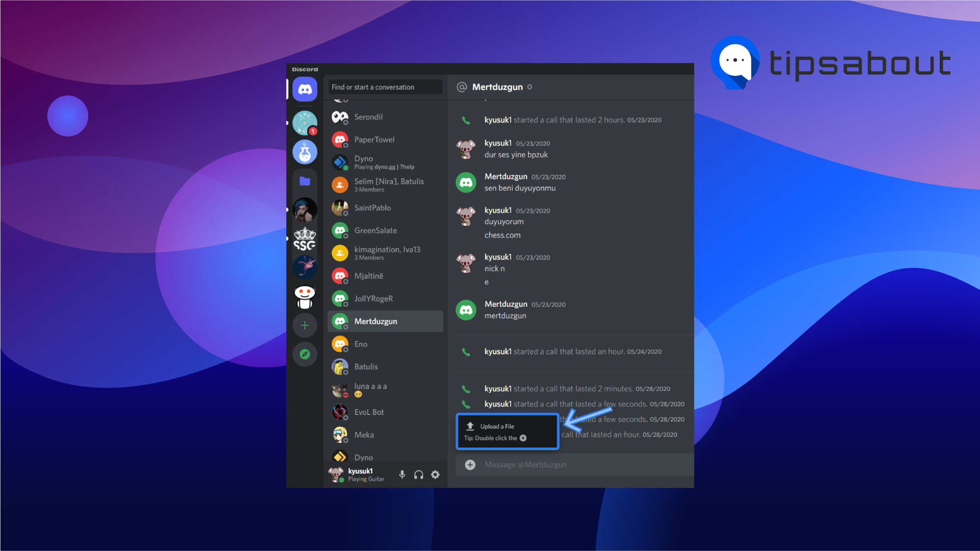980x551 pixels.
Task: Click the Direct Messages add icon
Action: tap(305, 326)
